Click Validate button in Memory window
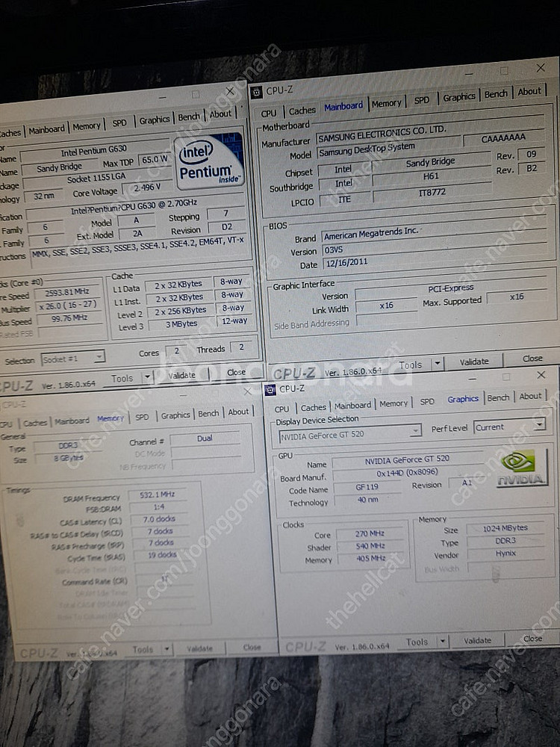The height and width of the screenshot is (747, 560). (x=199, y=648)
